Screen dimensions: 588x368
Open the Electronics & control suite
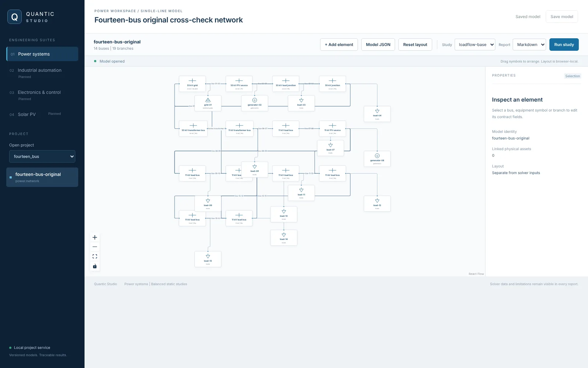point(42,95)
